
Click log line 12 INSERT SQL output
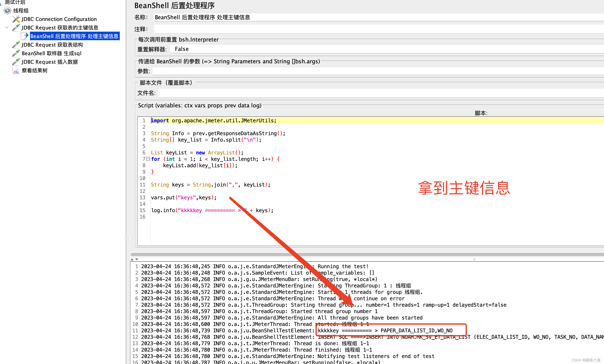[372, 337]
